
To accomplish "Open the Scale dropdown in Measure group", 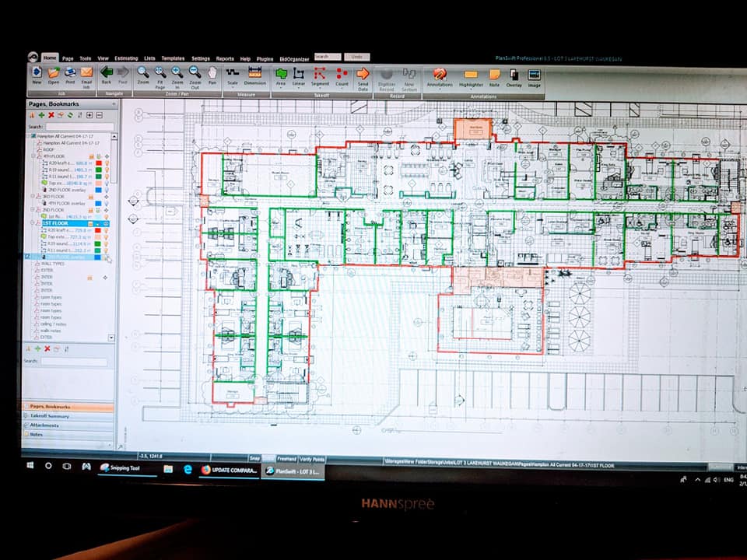I will [233, 88].
